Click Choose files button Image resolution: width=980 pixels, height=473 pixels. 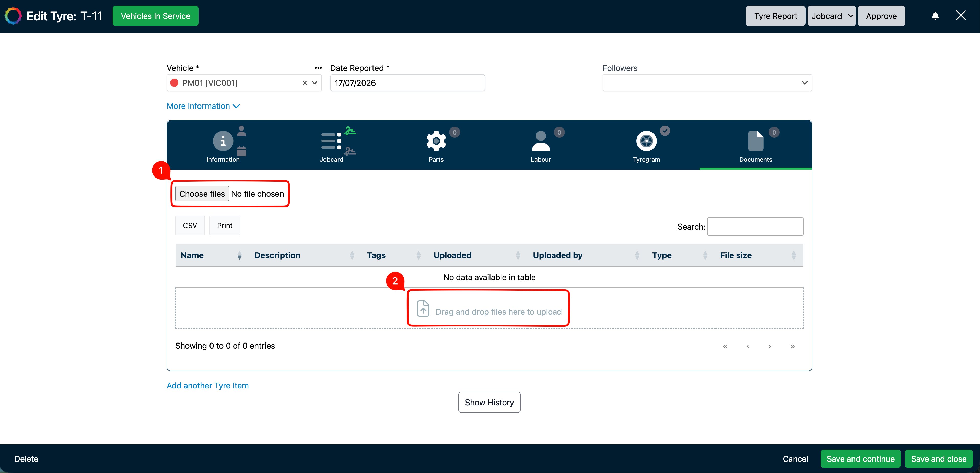click(202, 194)
